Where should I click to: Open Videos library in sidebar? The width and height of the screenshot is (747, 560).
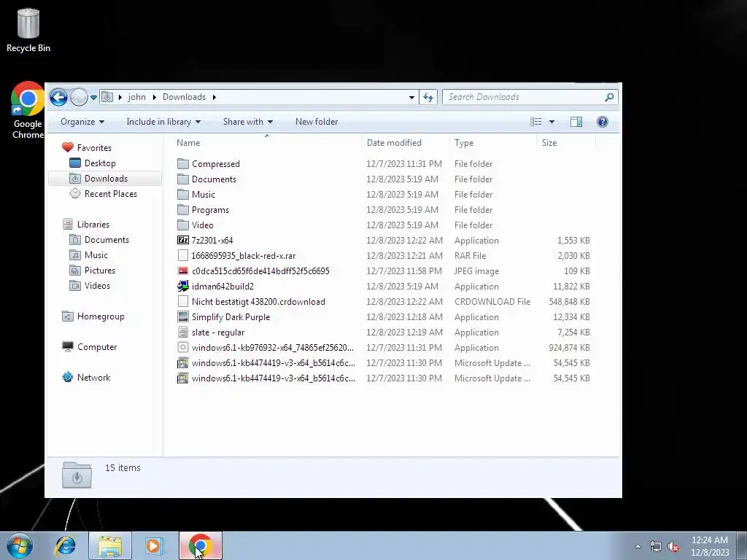point(97,286)
